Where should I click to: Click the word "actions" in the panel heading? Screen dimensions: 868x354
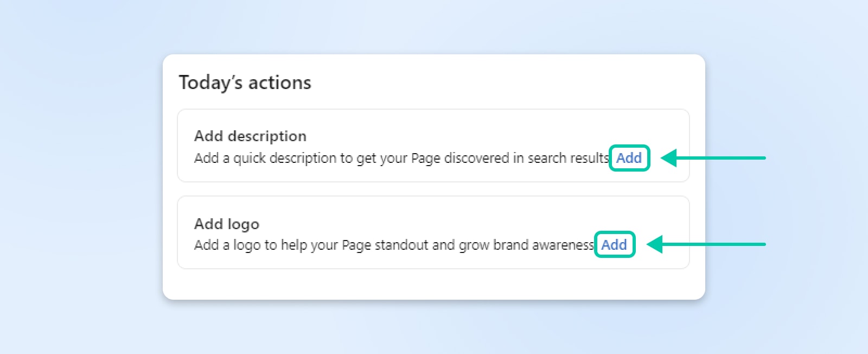pos(279,83)
